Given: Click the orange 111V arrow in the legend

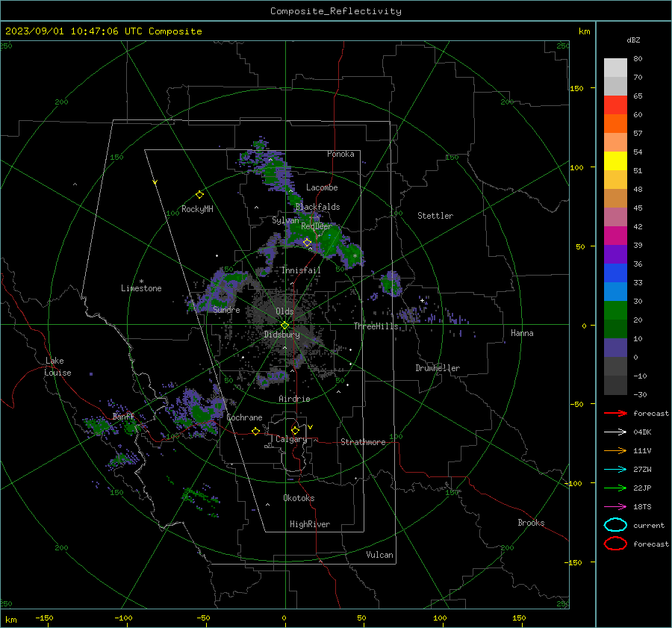Looking at the screenshot, I should (x=615, y=450).
